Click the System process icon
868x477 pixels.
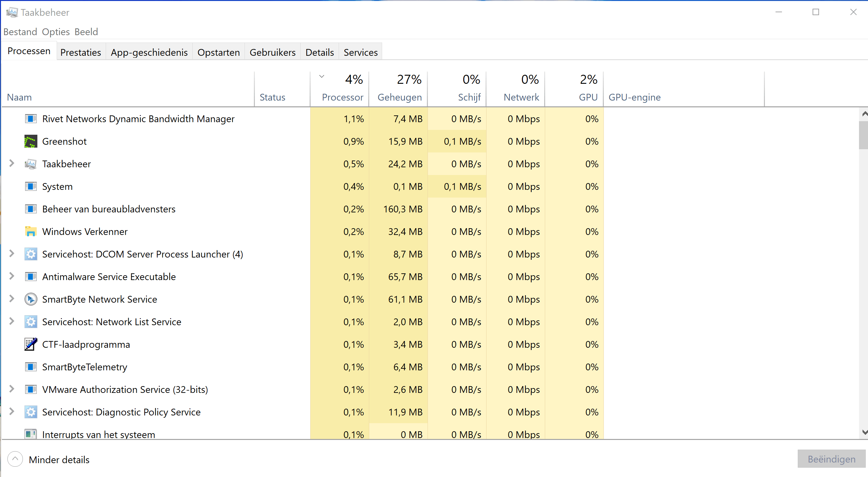click(31, 186)
